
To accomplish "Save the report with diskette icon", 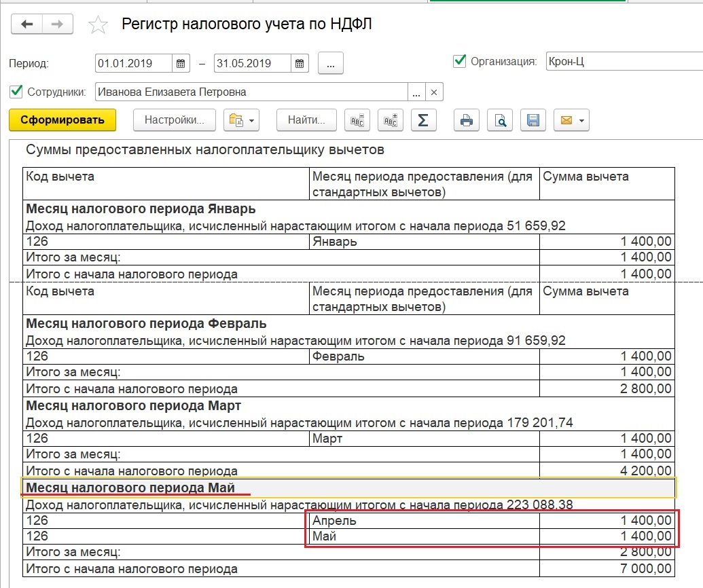I will coord(533,120).
